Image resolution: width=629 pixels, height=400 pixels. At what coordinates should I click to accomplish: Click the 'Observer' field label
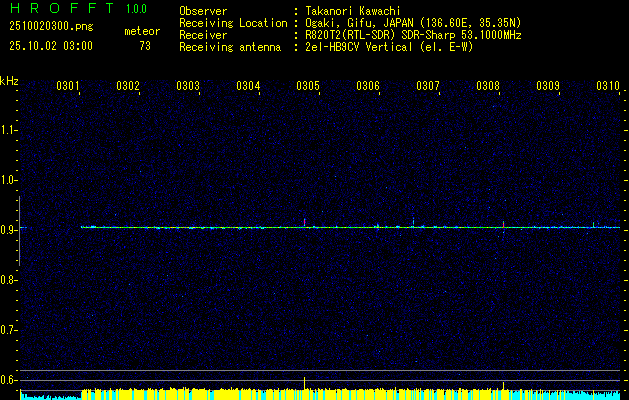pyautogui.click(x=203, y=11)
